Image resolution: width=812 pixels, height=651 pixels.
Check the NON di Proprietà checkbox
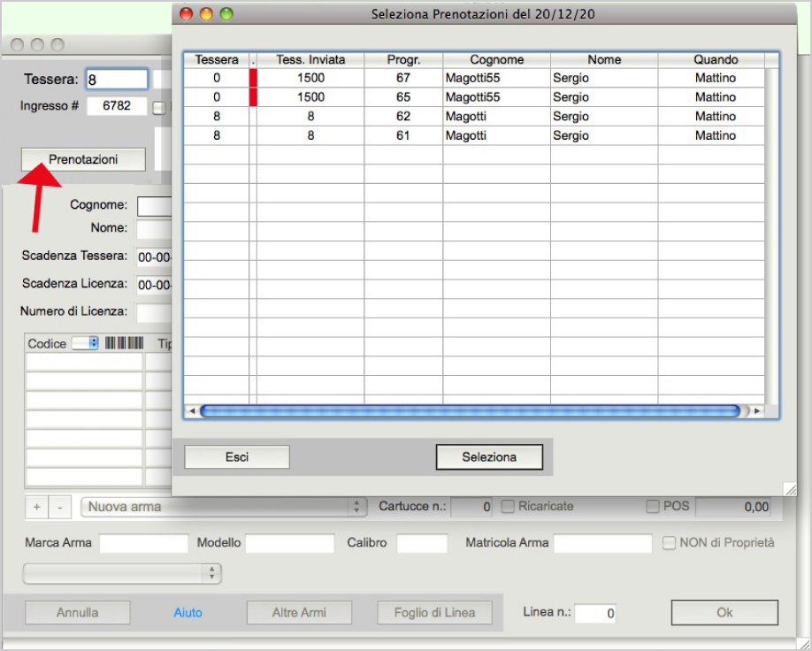670,542
